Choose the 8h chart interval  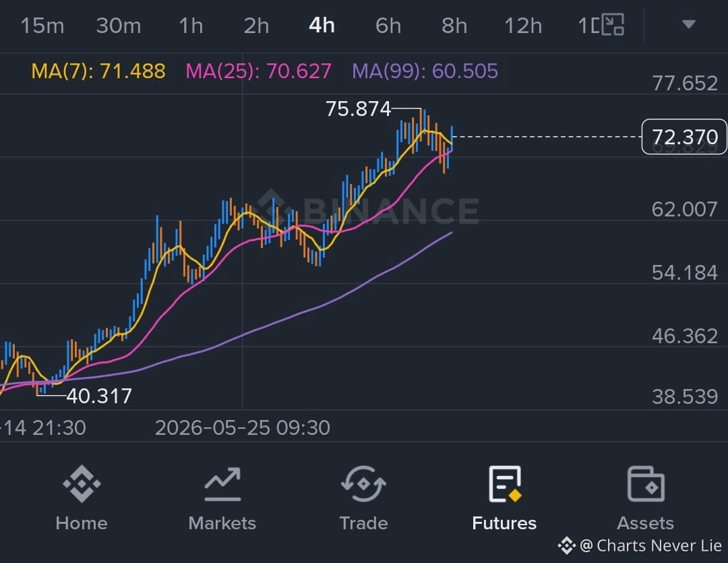pos(454,26)
